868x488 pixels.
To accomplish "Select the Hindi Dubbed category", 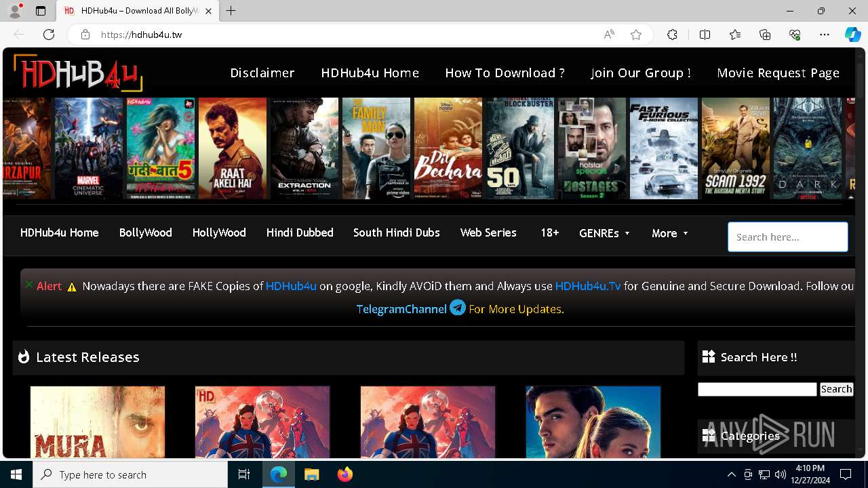I will tap(300, 232).
